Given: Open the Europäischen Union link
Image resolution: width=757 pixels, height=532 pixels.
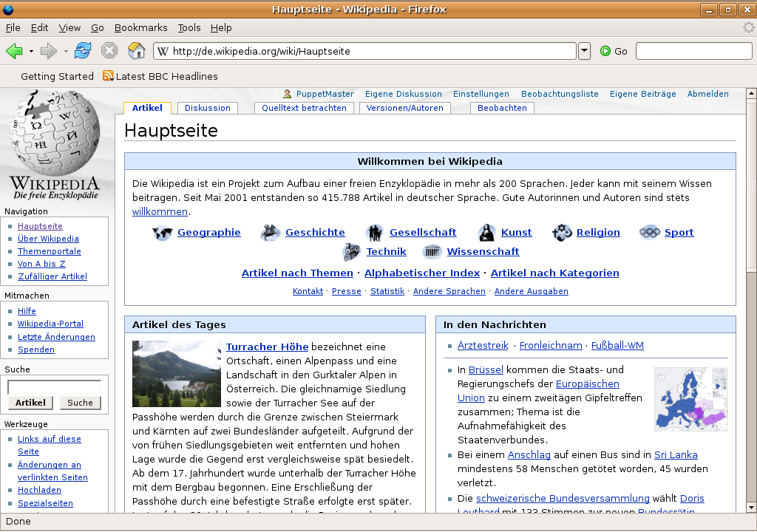Looking at the screenshot, I should 538,391.
